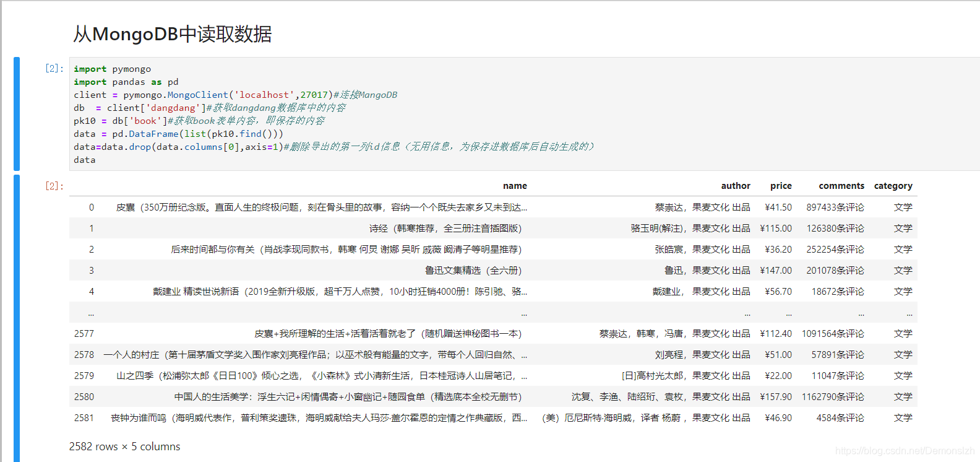Click the 2582 rows × 5 columns summary
Viewport: 980px width, 462px height.
[x=125, y=447]
